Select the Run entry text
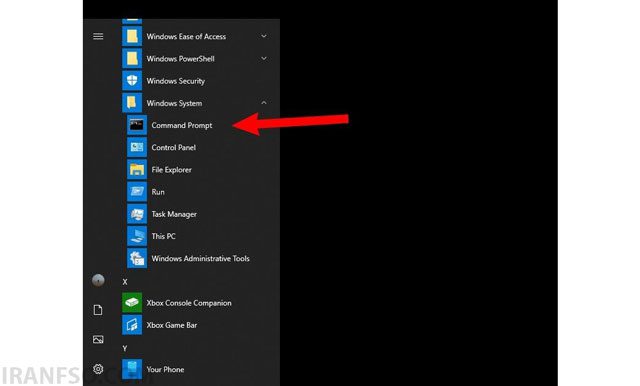640x386 pixels. (158, 192)
